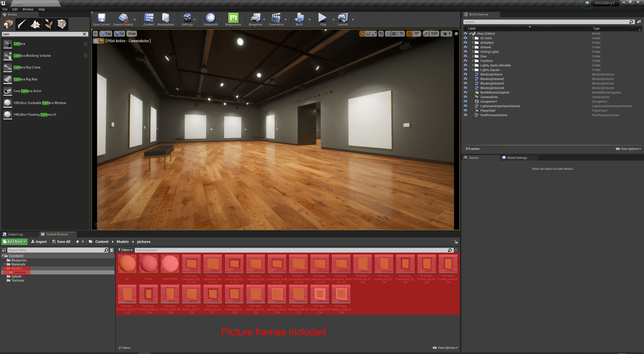Select Place mode icon in Modes panel

8,24
